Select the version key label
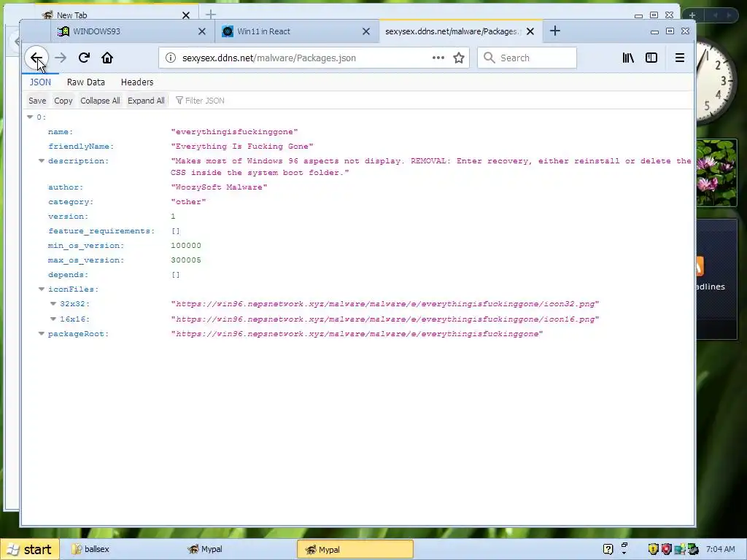Image resolution: width=747 pixels, height=560 pixels. (68, 217)
